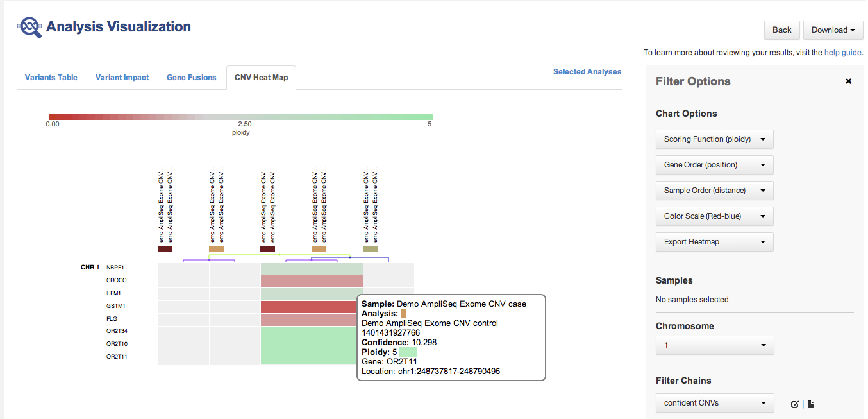Screen dimensions: 868x419
Task: Open the Selected Analyses link
Action: (x=587, y=72)
